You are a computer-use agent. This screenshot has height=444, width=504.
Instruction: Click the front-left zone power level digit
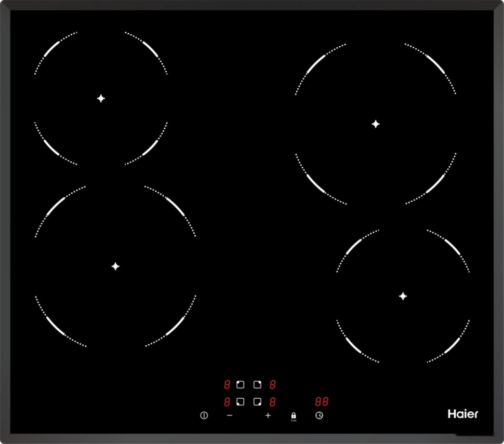coord(227,402)
